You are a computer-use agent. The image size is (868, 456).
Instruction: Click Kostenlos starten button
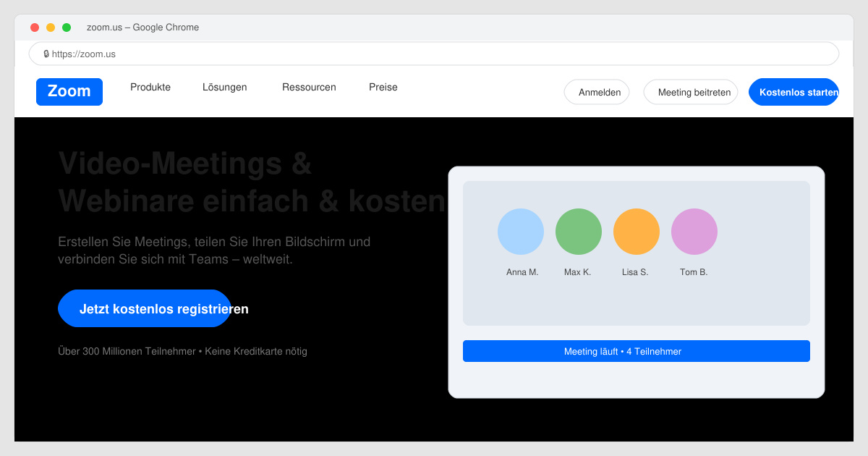coord(793,92)
